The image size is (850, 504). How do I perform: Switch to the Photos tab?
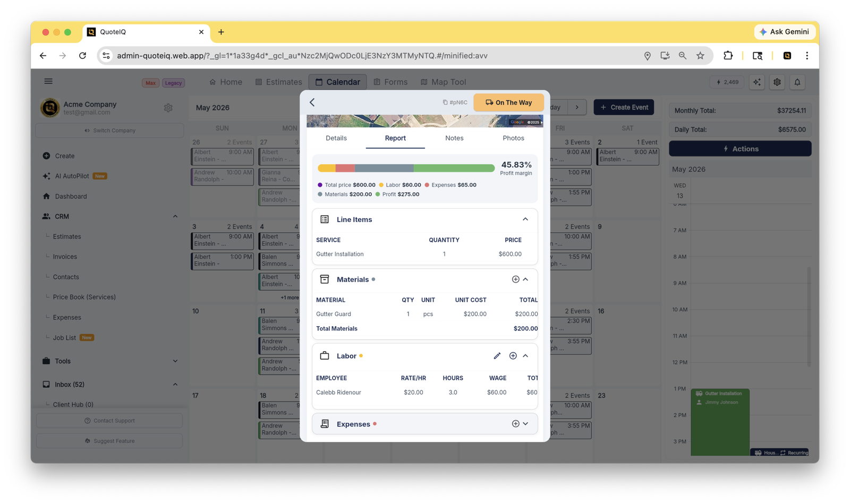(513, 138)
